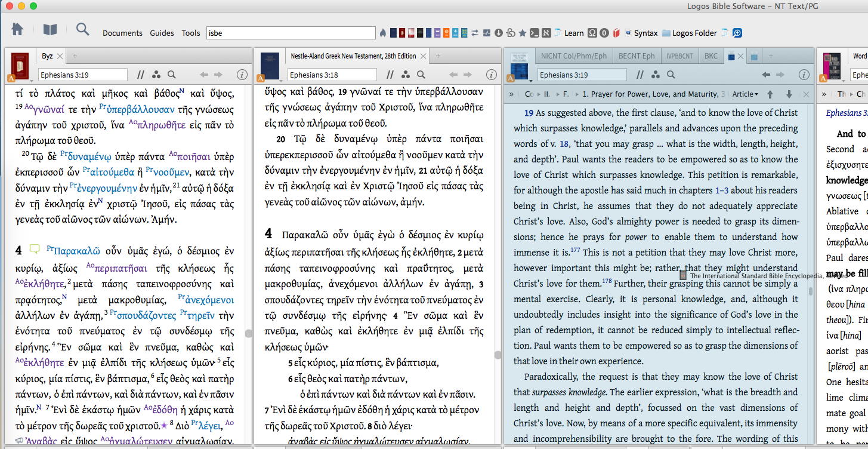This screenshot has width=868, height=449.
Task: Open footnote 177 in the commentary
Action: coord(574,251)
